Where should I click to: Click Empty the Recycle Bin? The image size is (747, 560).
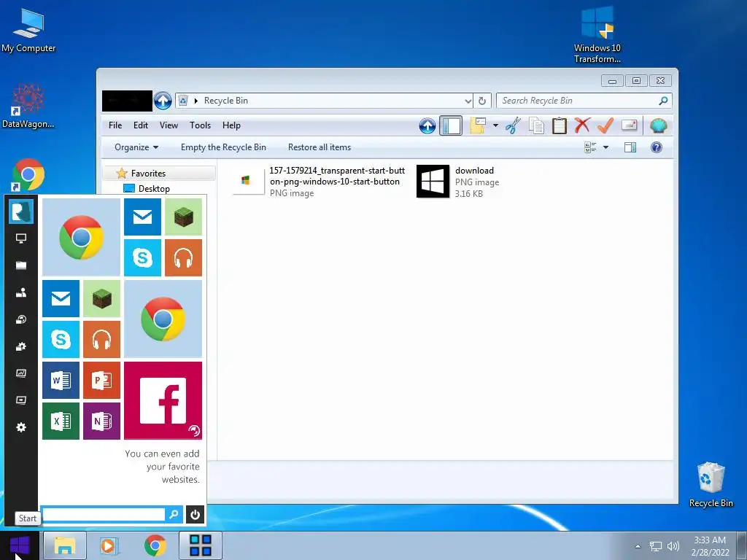click(x=223, y=147)
